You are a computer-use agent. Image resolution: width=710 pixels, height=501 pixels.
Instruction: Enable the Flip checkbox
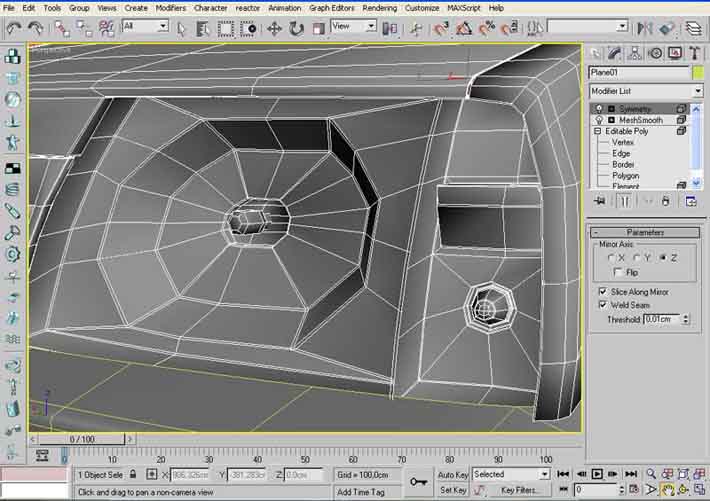[x=617, y=272]
